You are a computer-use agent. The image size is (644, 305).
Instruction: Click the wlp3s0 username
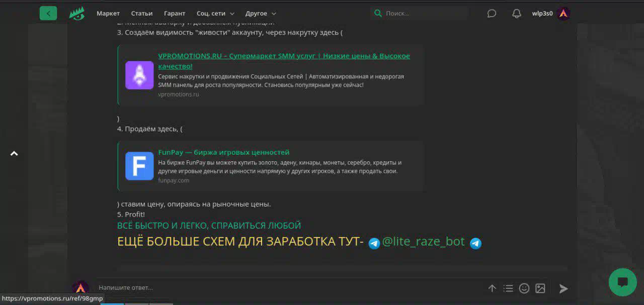coord(542,14)
